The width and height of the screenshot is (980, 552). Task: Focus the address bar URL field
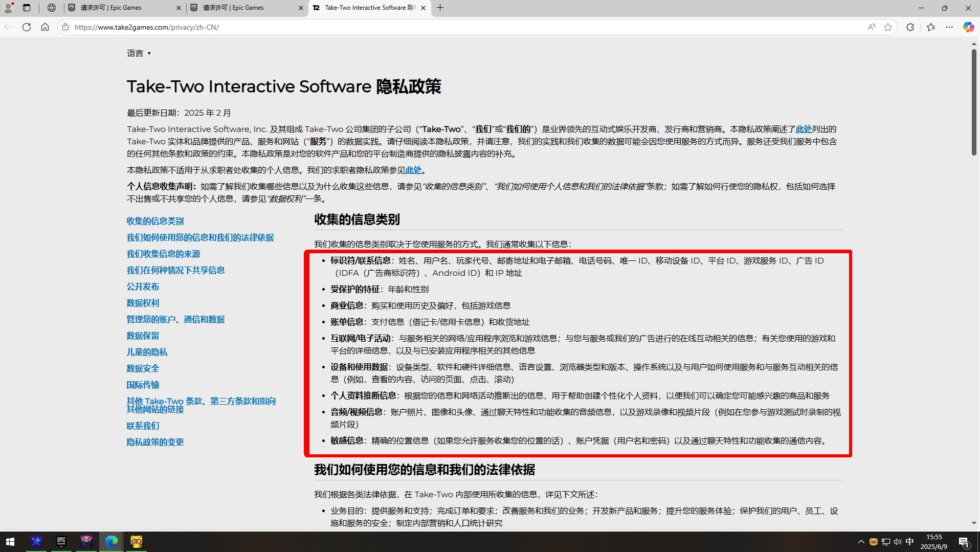coord(460,27)
